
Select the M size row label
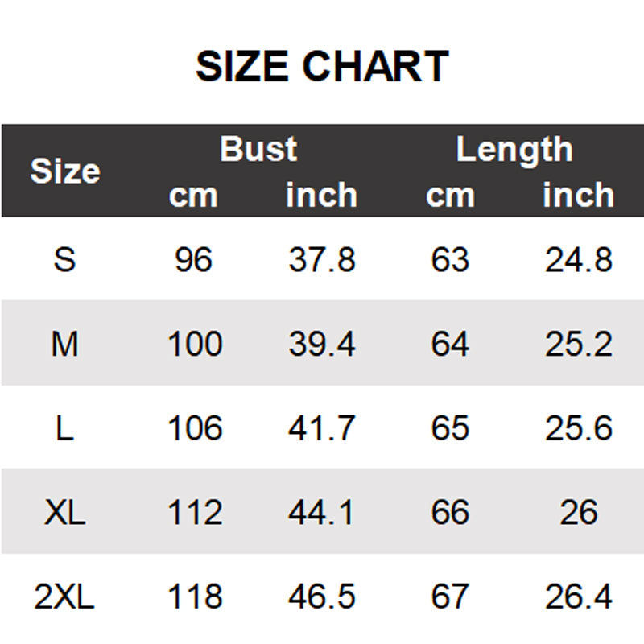pos(64,345)
